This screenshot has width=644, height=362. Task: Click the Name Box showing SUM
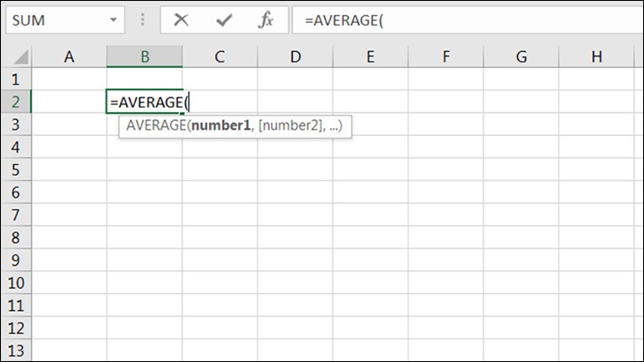pos(53,19)
